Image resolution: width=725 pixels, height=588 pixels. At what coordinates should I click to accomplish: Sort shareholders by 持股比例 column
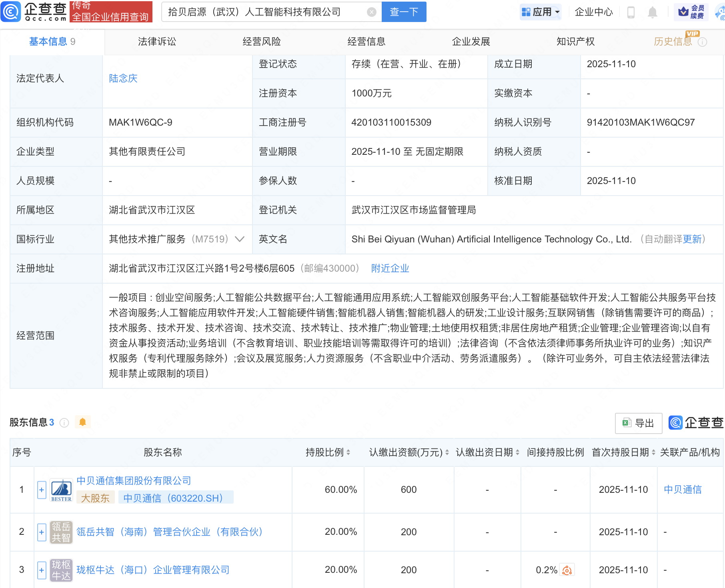(328, 452)
